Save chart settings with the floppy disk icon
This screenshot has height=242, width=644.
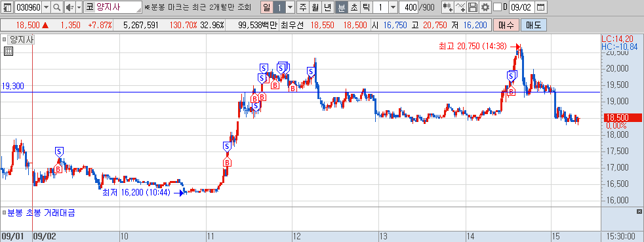[473, 7]
